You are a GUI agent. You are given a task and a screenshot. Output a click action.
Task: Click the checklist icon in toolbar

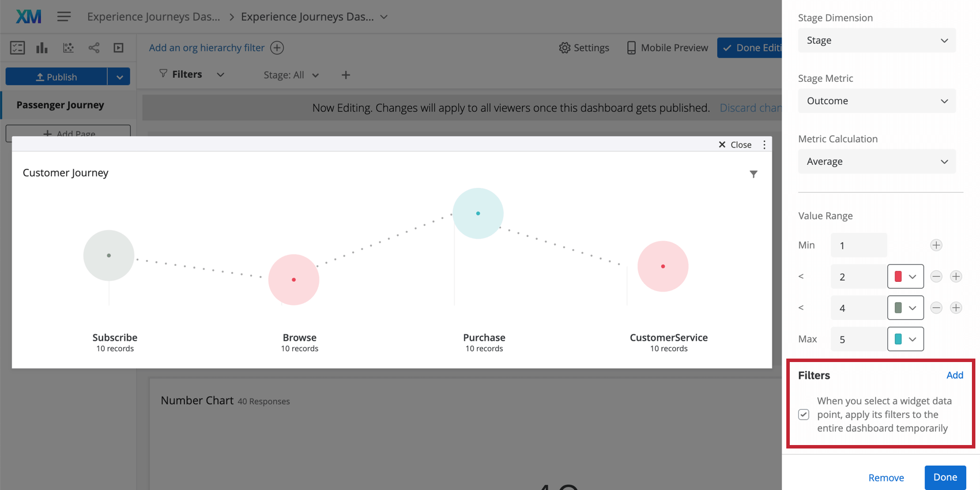[x=17, y=48]
